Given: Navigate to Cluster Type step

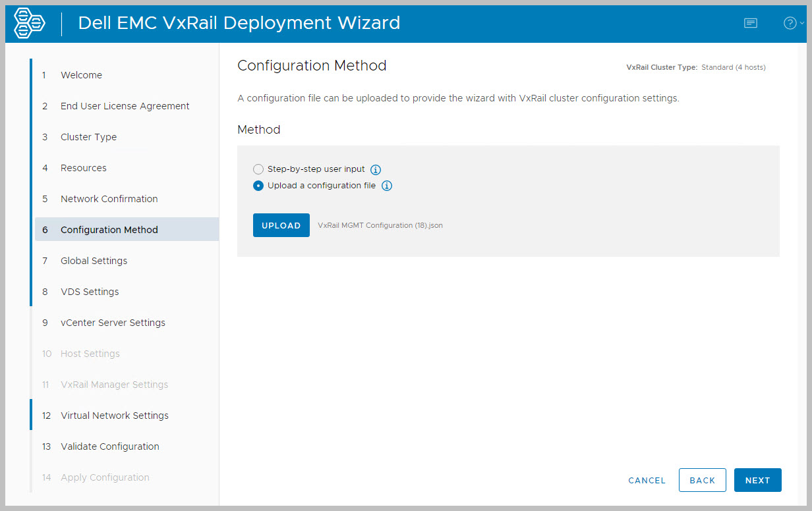Looking at the screenshot, I should pyautogui.click(x=88, y=137).
